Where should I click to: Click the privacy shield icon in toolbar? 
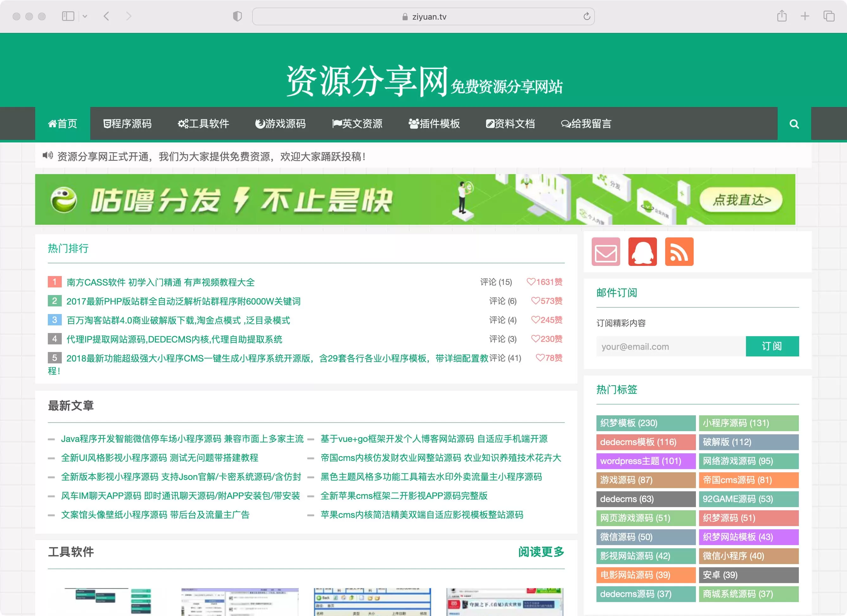click(x=237, y=16)
